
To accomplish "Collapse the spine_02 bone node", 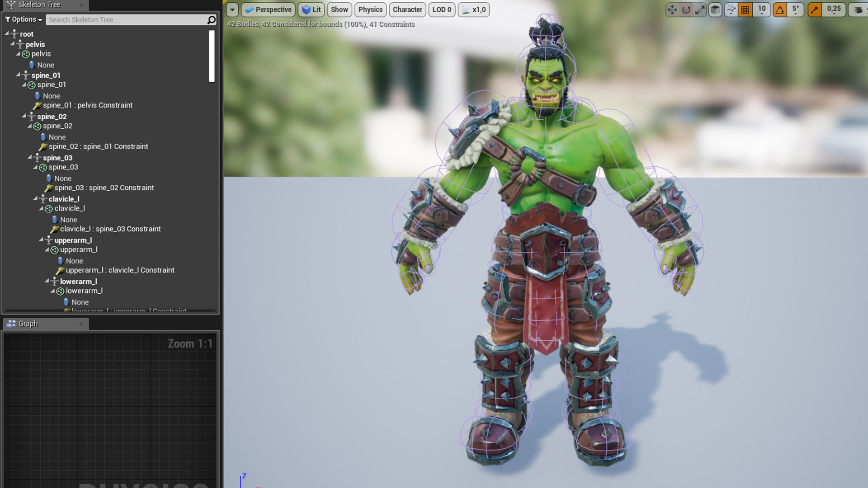I will tap(24, 116).
